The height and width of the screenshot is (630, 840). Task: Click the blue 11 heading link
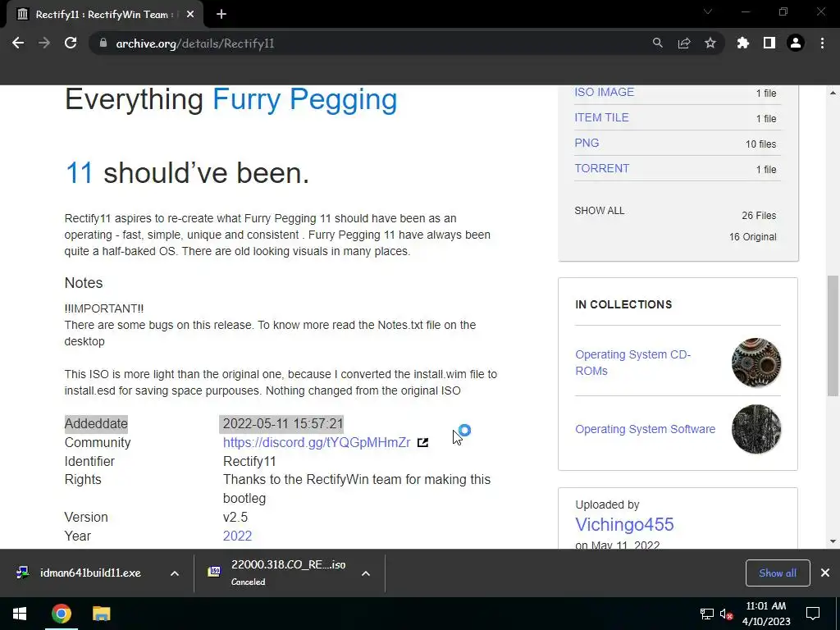[80, 172]
